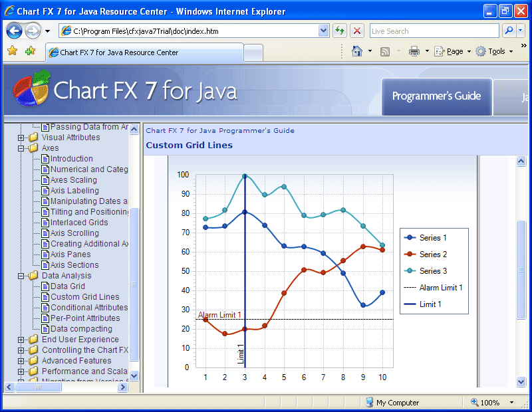The height and width of the screenshot is (412, 532).
Task: Switch to the Programmer's Guide tab
Action: point(437,96)
